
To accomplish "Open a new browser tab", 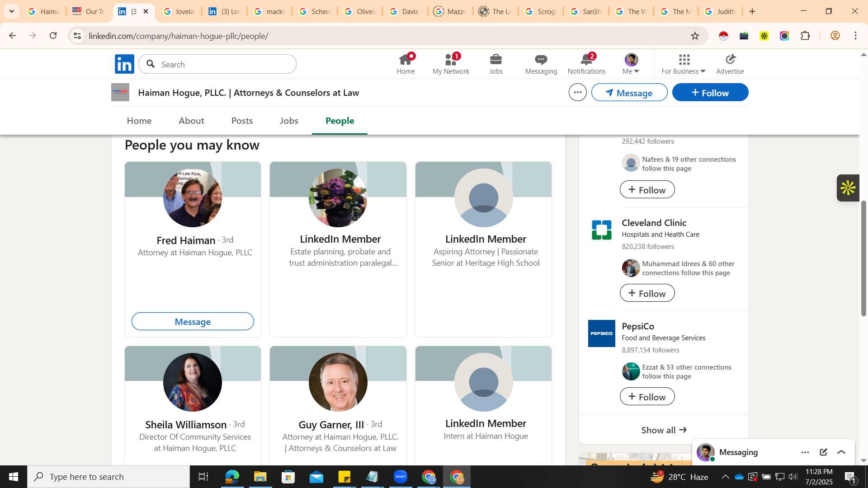I will (x=752, y=11).
